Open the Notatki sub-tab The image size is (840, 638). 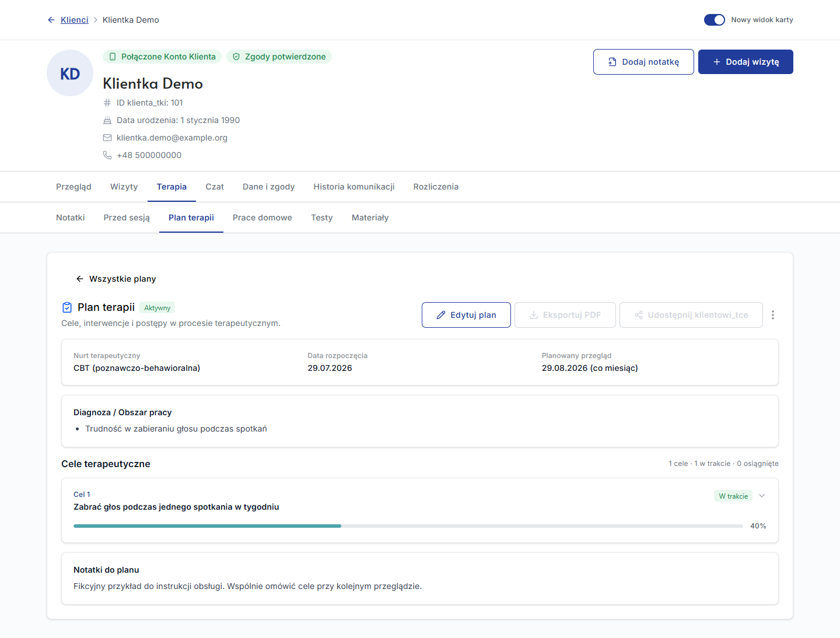71,218
